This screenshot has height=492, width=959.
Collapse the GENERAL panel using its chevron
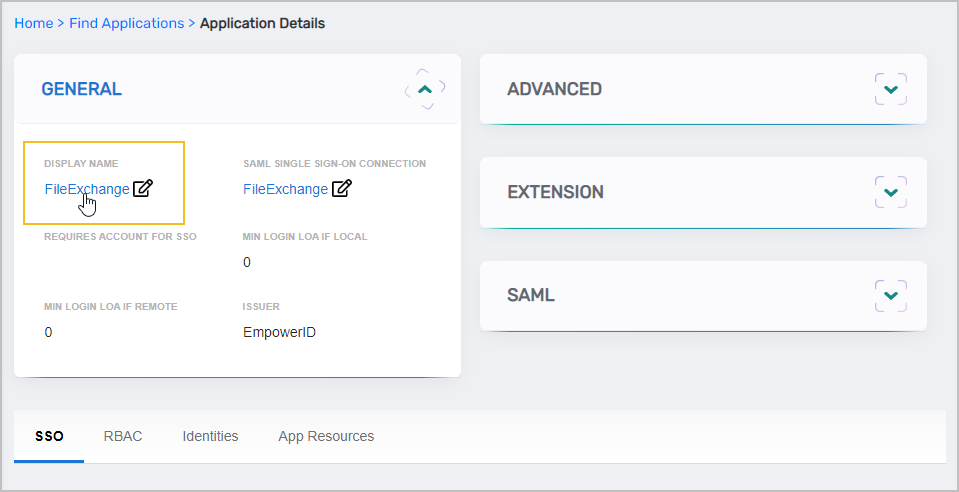click(425, 89)
